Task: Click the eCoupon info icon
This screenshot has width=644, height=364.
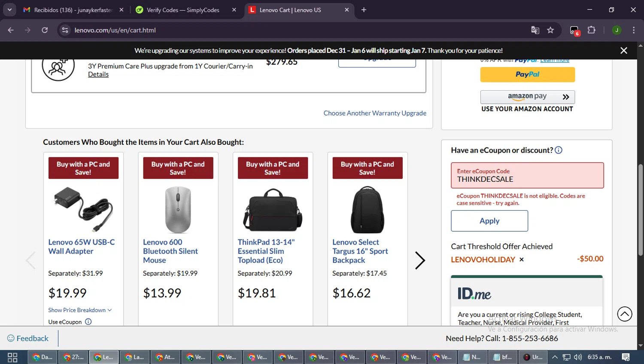Action: (559, 150)
